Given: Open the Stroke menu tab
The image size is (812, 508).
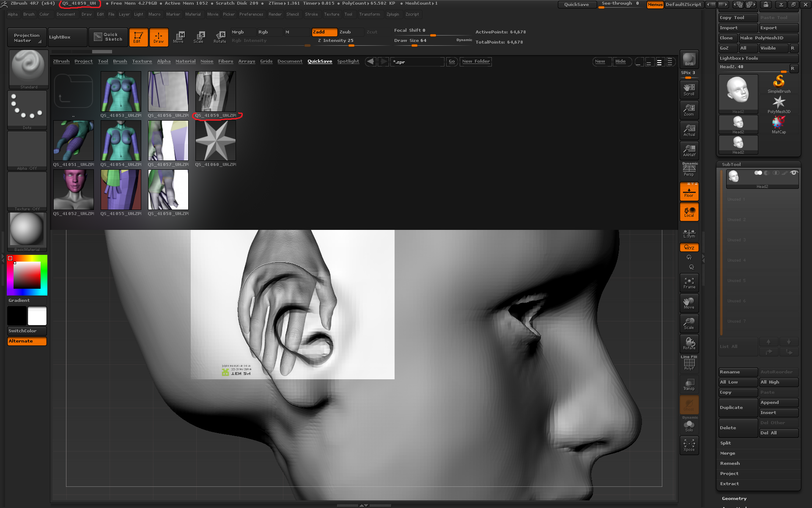Looking at the screenshot, I should click(x=315, y=15).
